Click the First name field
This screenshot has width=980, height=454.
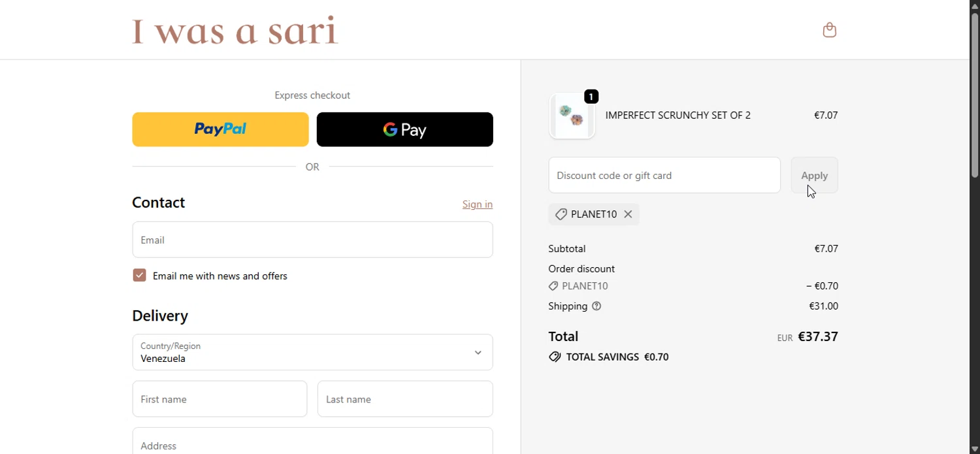pyautogui.click(x=220, y=399)
